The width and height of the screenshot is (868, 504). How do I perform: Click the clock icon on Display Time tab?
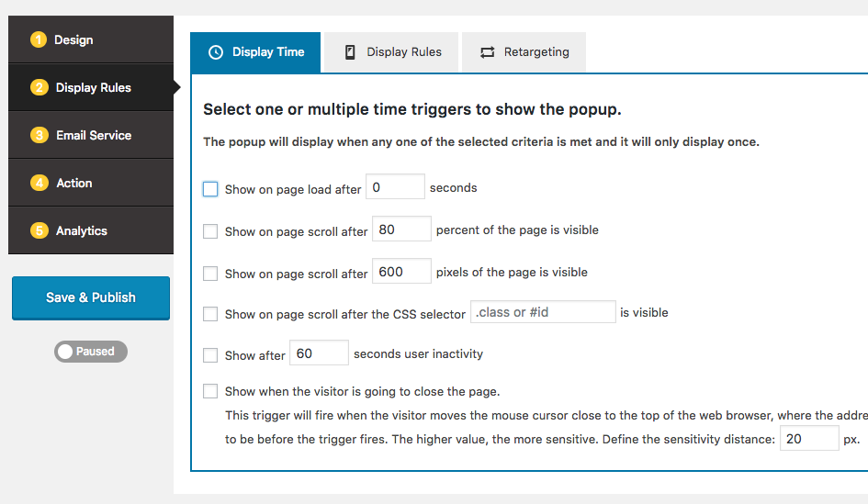[x=216, y=52]
